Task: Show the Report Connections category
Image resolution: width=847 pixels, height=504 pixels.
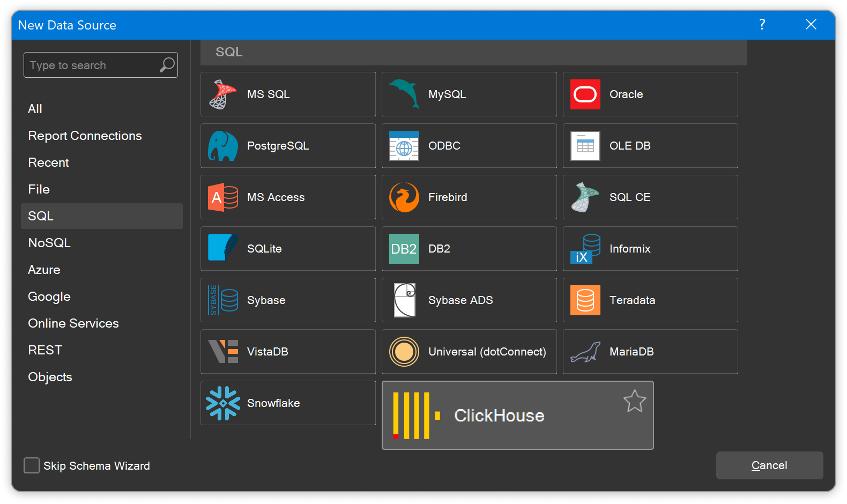Action: point(85,136)
